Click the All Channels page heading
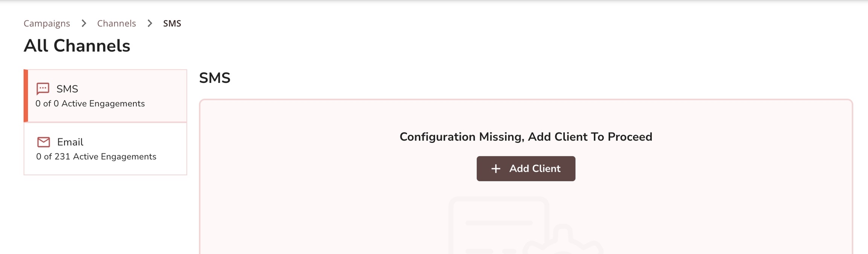868x254 pixels. [x=77, y=46]
